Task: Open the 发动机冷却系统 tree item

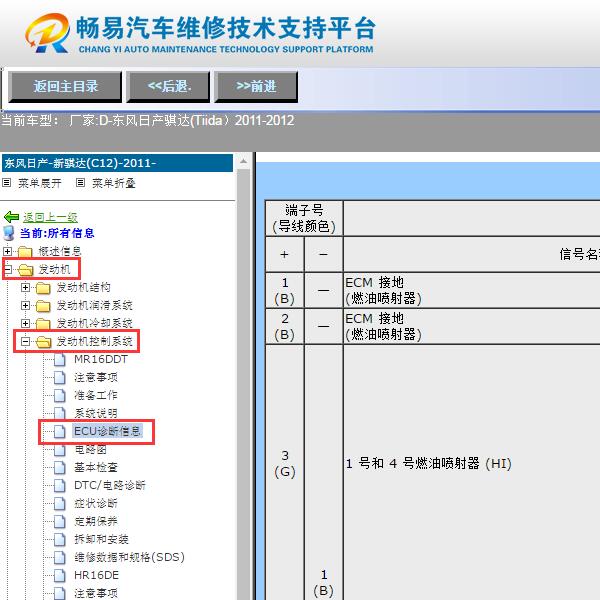Action: [95, 323]
